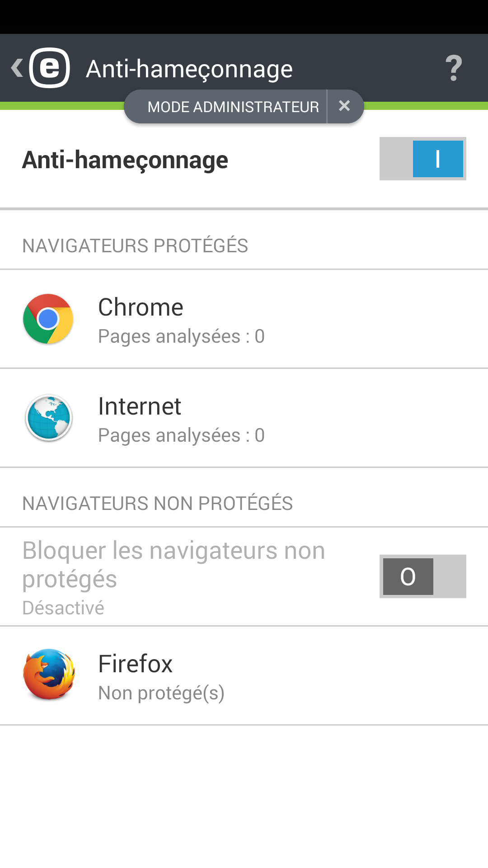
Task: Go back using the header chevron
Action: tap(17, 68)
